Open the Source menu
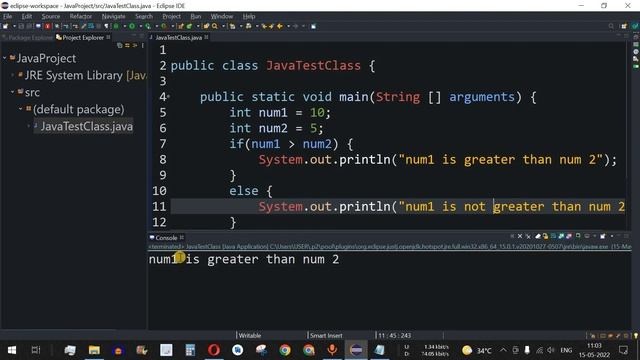The image size is (640, 360). (51, 16)
